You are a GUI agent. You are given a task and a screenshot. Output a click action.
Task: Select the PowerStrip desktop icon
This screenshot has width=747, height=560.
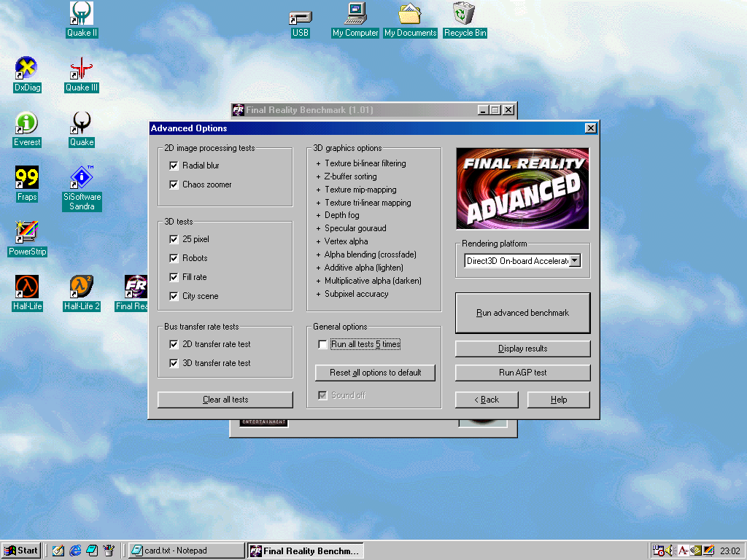coord(27,233)
